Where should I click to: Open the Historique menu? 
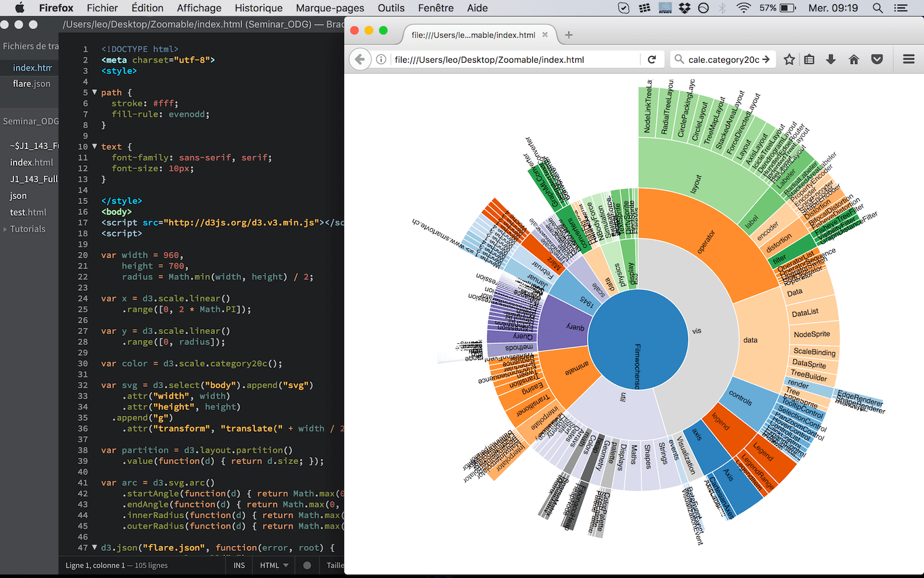(259, 8)
